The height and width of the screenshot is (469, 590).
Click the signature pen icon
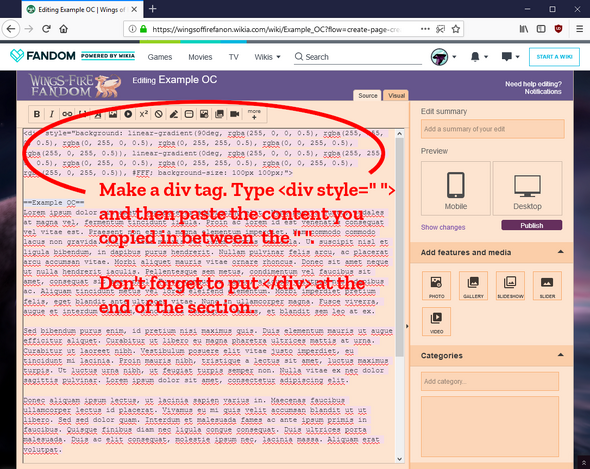(173, 114)
